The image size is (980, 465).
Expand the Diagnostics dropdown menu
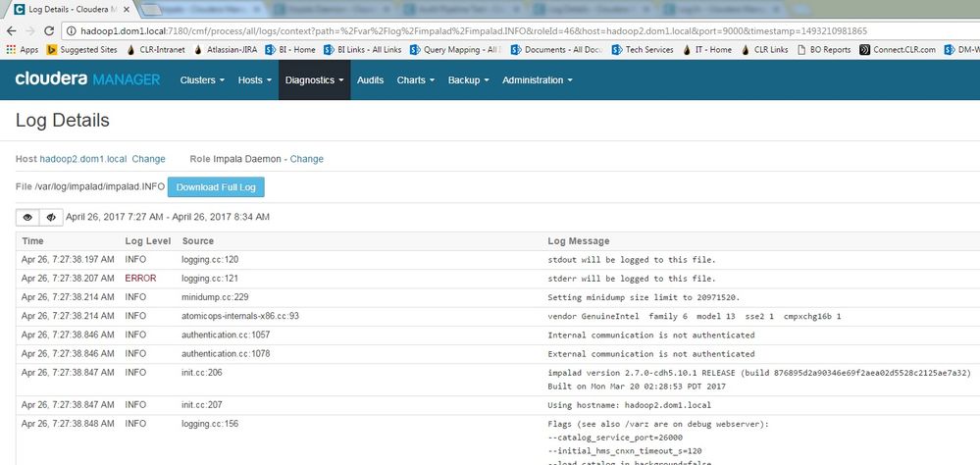pyautogui.click(x=314, y=80)
